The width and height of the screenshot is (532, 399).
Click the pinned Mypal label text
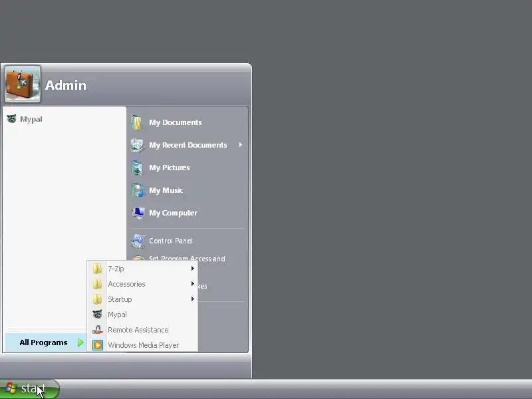pos(31,119)
